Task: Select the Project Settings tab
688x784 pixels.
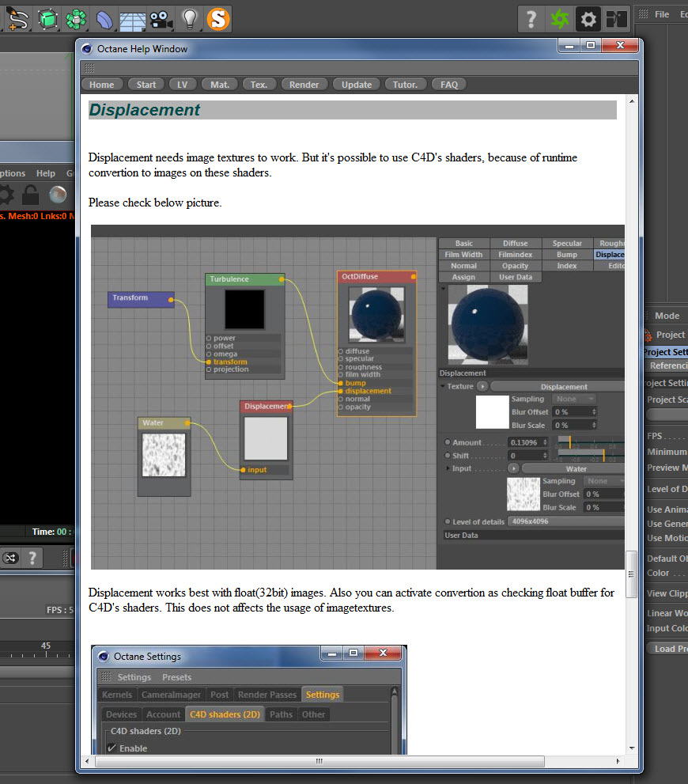Action: click(x=666, y=352)
